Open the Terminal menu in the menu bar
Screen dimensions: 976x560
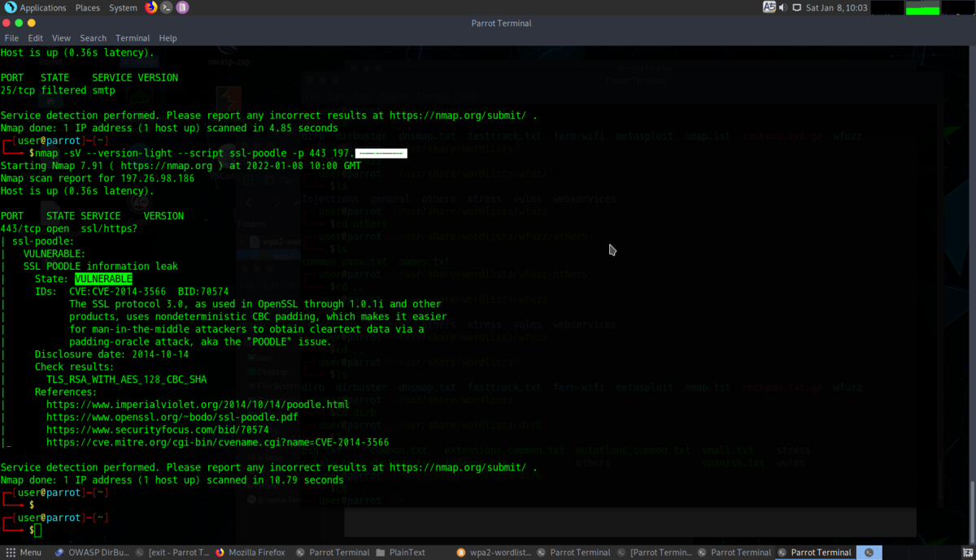pos(133,38)
